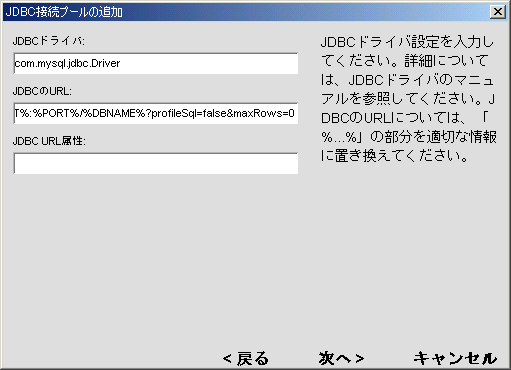This screenshot has height=370, width=511.
Task: Click the JDBCドライバ設定 help description text
Action: coord(409,99)
